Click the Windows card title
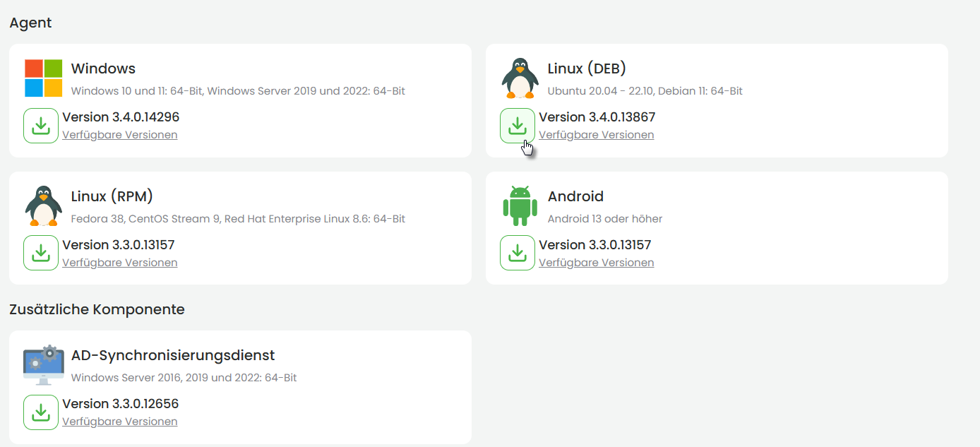This screenshot has width=980, height=447. [x=103, y=68]
